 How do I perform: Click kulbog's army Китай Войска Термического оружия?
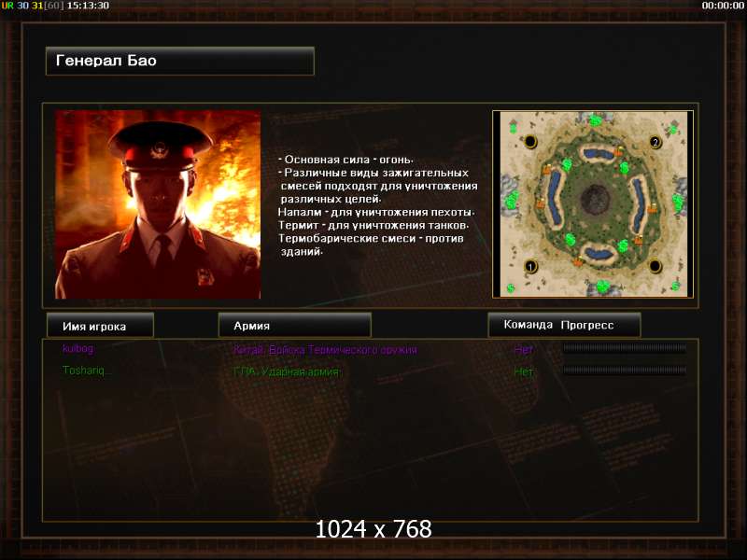pos(325,349)
